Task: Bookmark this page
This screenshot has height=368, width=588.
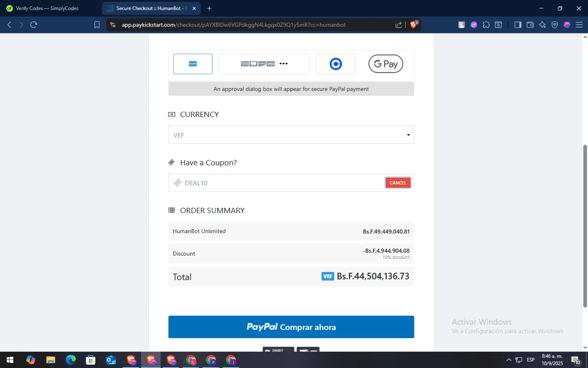Action: coord(97,25)
